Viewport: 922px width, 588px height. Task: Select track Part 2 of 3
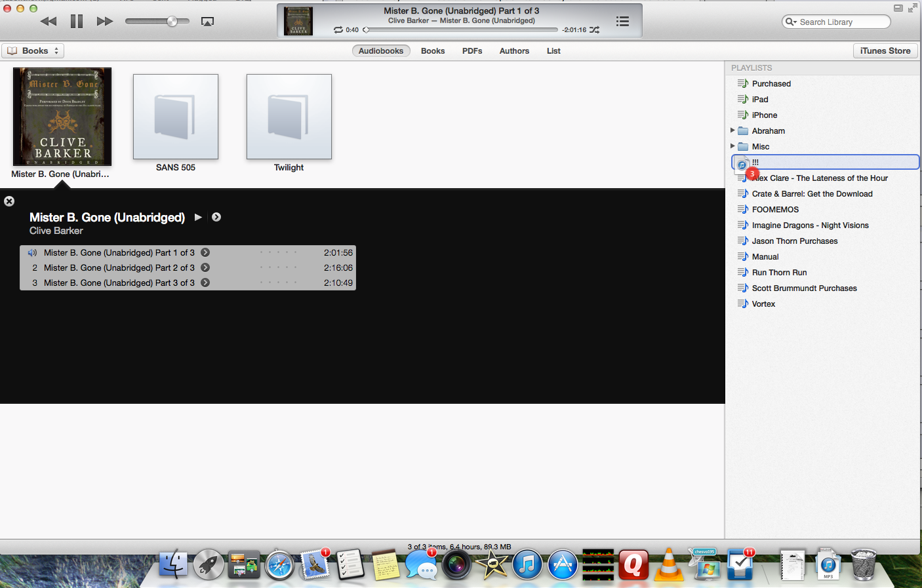[x=188, y=267]
